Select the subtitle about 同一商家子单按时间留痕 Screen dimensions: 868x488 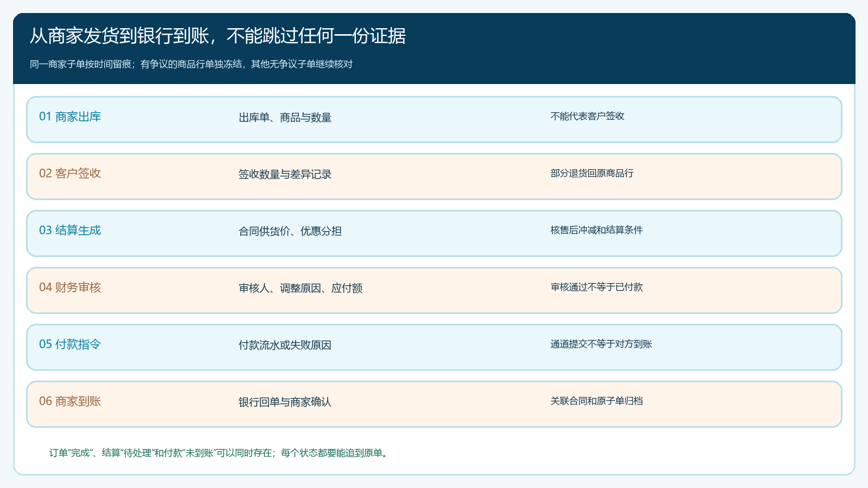pos(191,64)
